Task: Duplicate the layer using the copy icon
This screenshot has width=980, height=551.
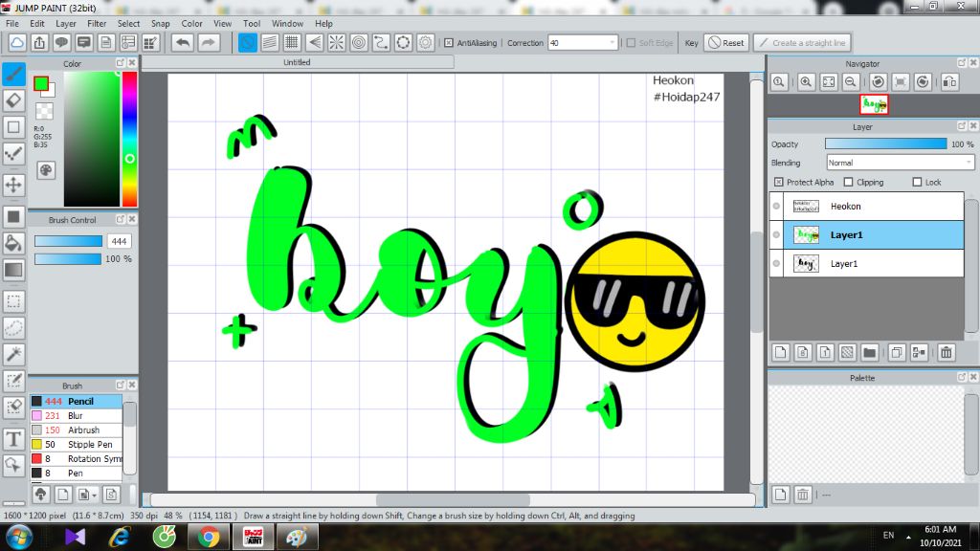Action: 896,352
